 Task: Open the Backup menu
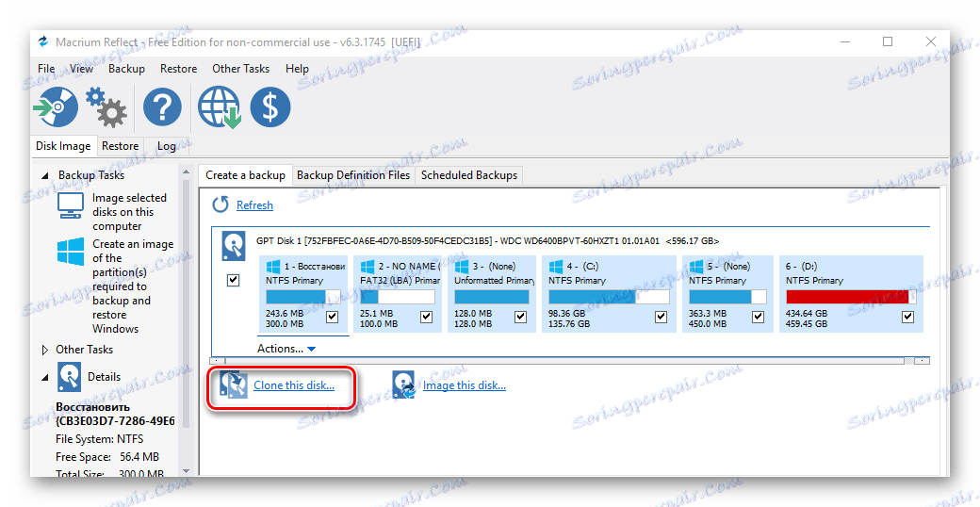pyautogui.click(x=126, y=69)
